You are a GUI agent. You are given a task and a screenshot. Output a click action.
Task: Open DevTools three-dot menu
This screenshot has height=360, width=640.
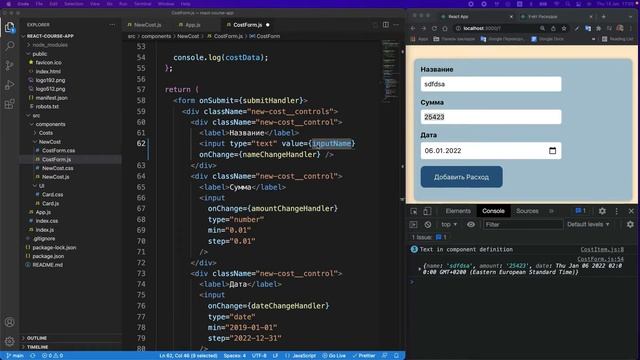click(616, 211)
